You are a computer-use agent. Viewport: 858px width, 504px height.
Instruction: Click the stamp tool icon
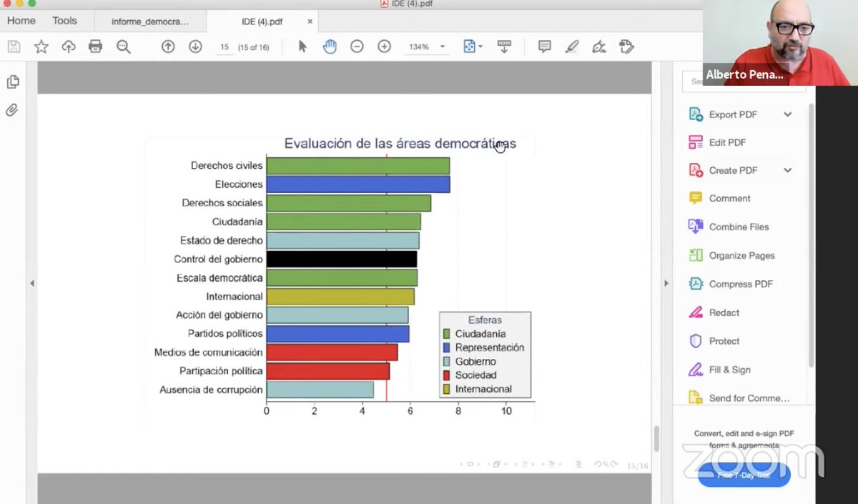click(x=626, y=46)
